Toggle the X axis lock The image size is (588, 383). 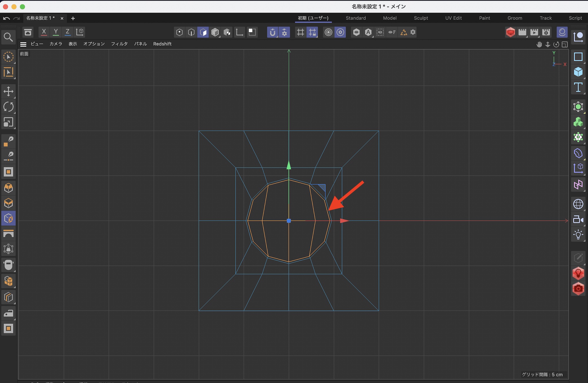pos(44,32)
